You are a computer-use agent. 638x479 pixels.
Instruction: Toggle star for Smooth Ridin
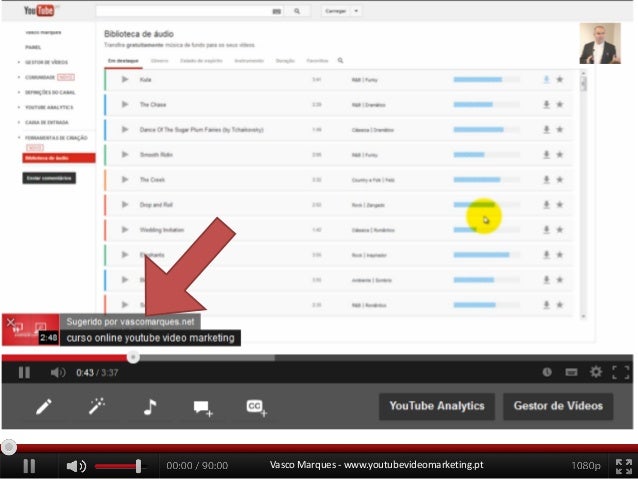(x=560, y=155)
